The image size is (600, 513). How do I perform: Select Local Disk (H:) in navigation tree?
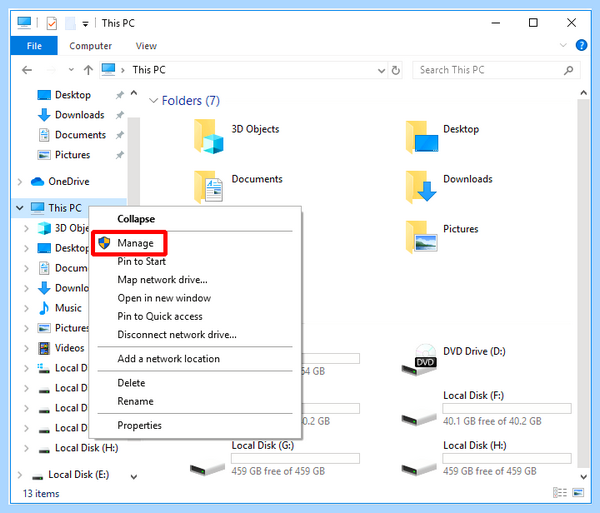86,448
